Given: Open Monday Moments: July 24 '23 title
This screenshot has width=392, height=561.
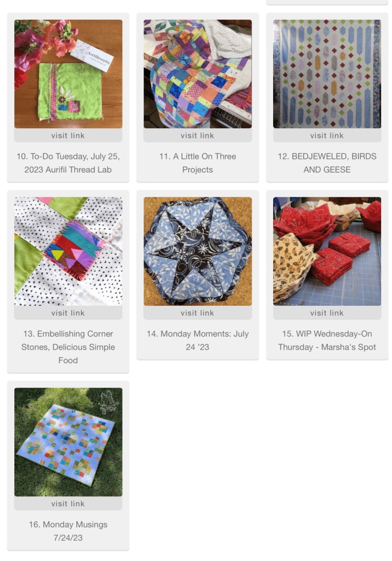Looking at the screenshot, I should [x=198, y=340].
